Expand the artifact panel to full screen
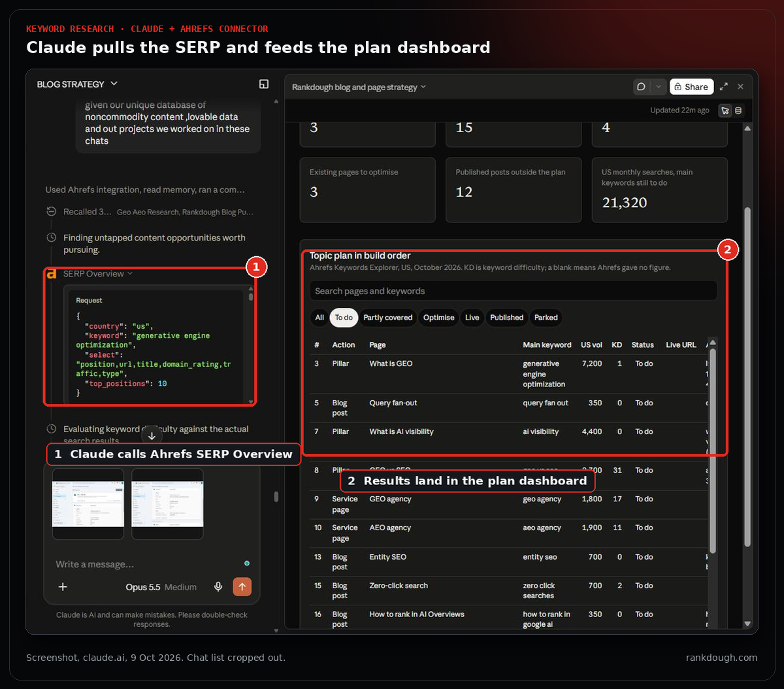784x689 pixels. [723, 86]
